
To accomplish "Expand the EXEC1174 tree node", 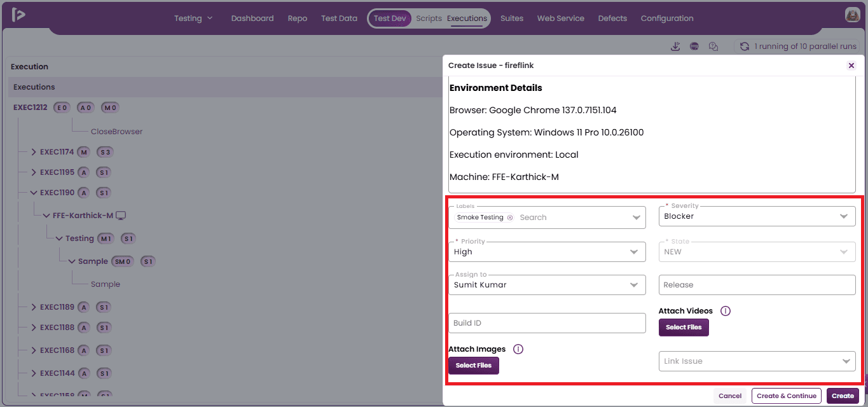I will click(34, 152).
